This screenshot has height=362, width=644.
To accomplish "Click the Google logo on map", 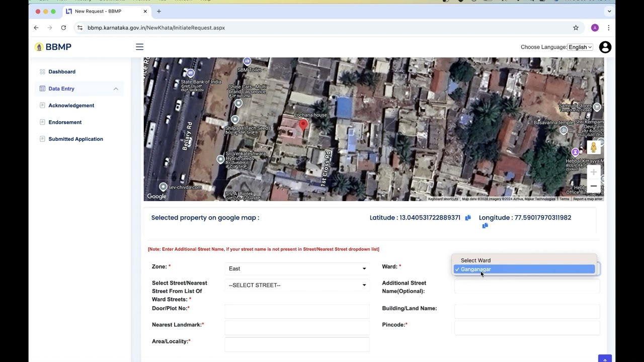I will coord(156,197).
